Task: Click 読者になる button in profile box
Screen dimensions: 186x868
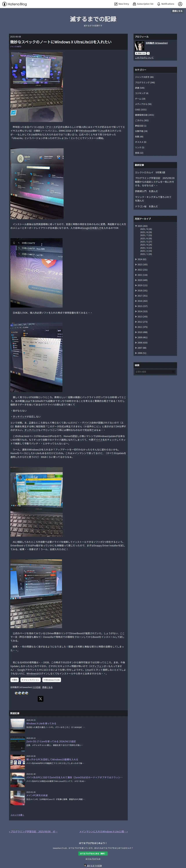Action: pyautogui.click(x=140, y=53)
